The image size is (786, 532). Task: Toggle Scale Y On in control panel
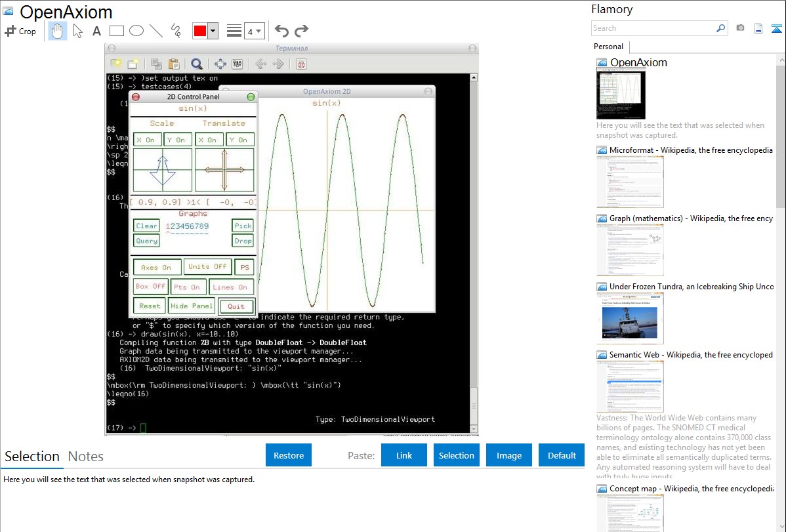pos(177,140)
